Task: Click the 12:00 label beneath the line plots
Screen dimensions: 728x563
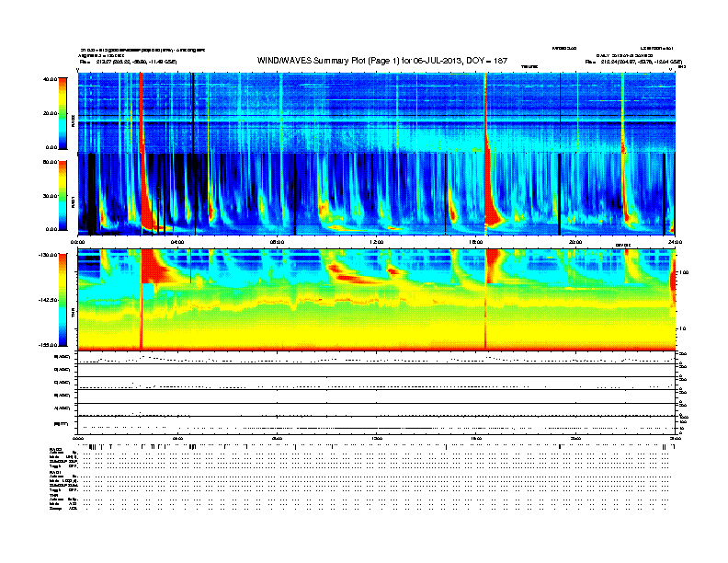Action: (x=377, y=438)
